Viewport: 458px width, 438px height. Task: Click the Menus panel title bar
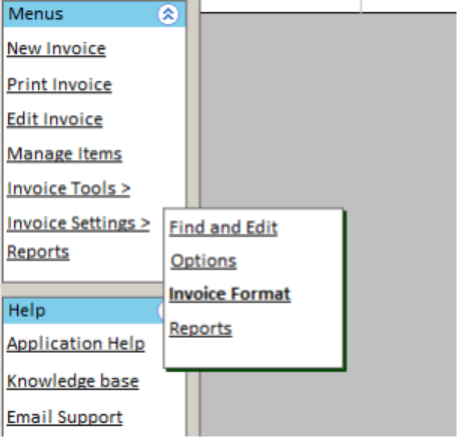coord(94,14)
